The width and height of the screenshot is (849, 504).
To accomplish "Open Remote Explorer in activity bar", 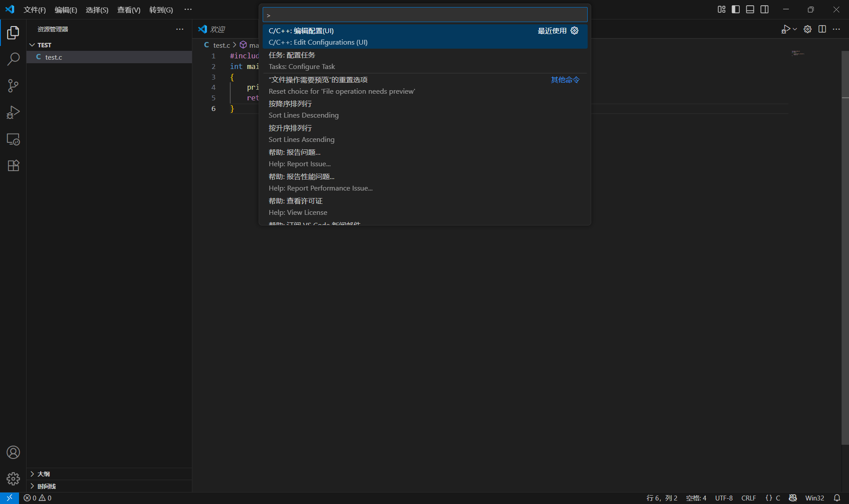I will (x=13, y=139).
